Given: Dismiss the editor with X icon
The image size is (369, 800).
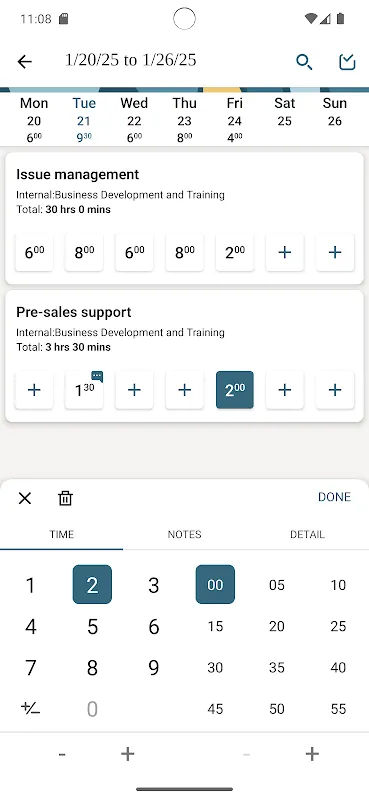Looking at the screenshot, I should (24, 498).
